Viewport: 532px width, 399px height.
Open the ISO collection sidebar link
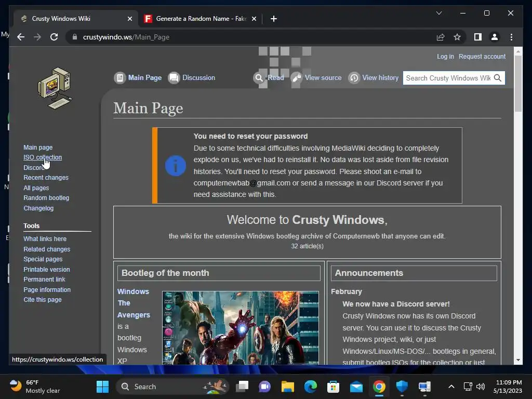click(x=43, y=157)
